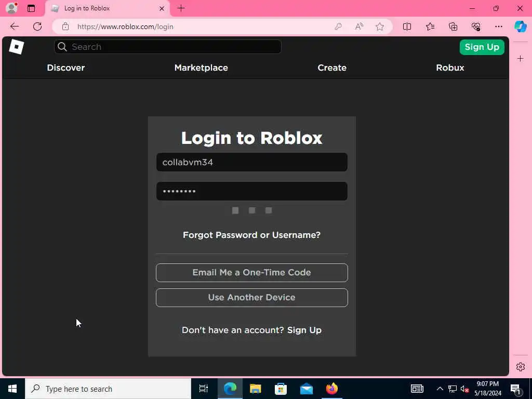Open the notification center
The width and height of the screenshot is (532, 399).
[x=516, y=389]
